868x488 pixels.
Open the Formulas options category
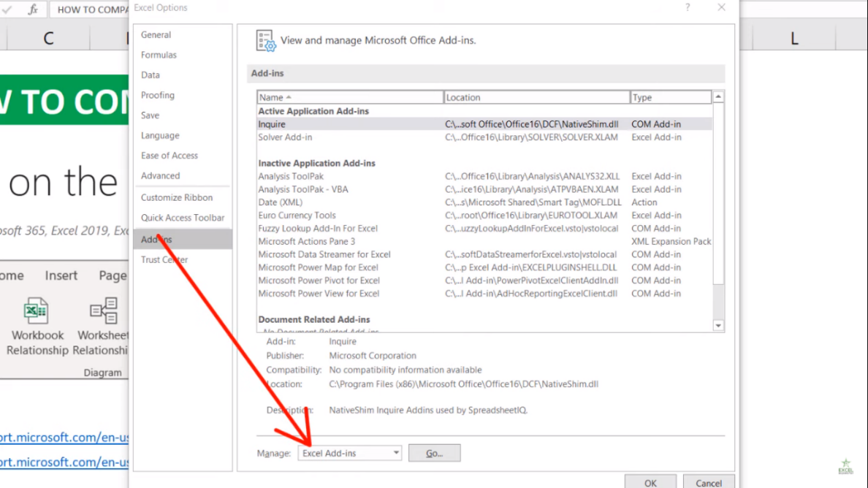pyautogui.click(x=182, y=55)
